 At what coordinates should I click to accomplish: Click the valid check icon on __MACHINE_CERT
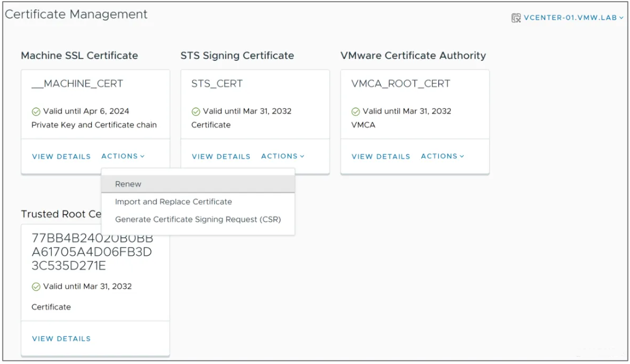coord(36,112)
